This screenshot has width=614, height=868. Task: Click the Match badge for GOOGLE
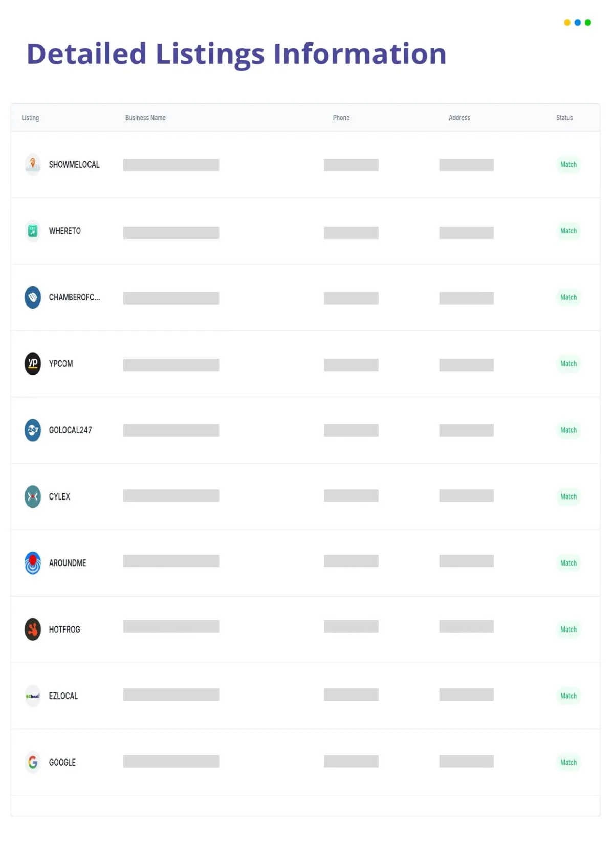click(x=568, y=762)
